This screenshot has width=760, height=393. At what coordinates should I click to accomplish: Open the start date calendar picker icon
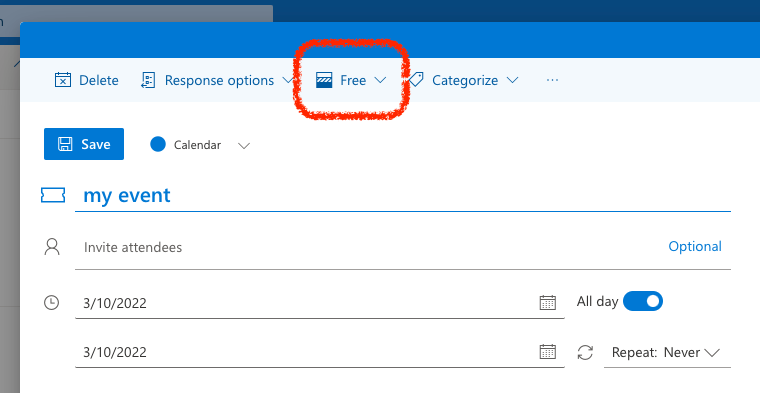pyautogui.click(x=548, y=303)
